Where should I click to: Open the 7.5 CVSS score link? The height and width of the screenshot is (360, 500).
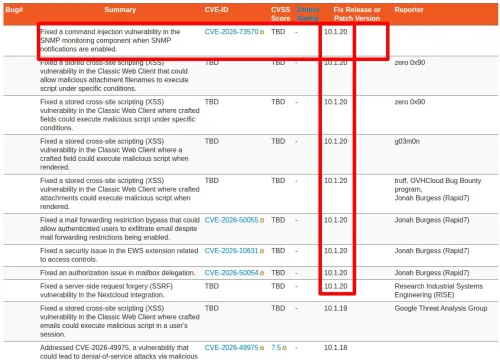[276, 347]
